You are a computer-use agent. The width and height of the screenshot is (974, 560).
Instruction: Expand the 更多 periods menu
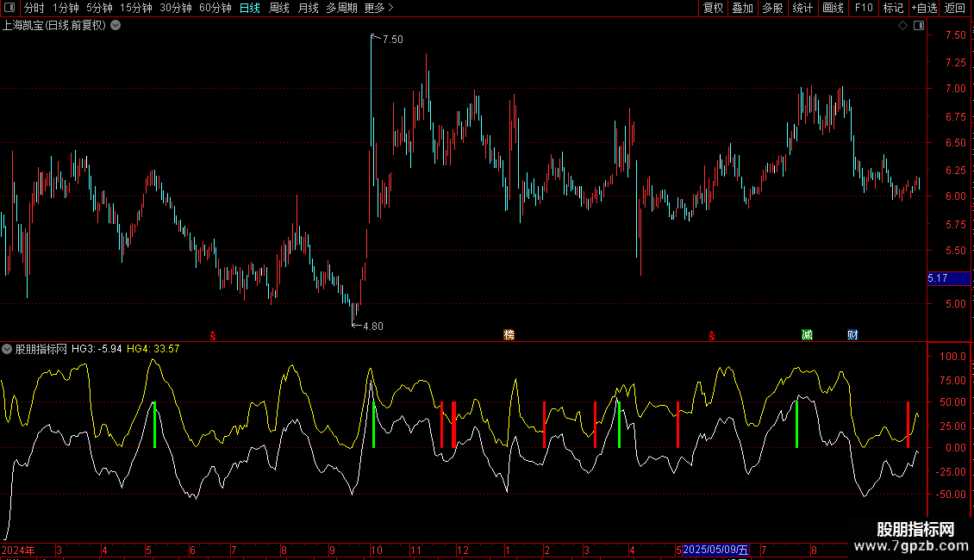tap(378, 8)
